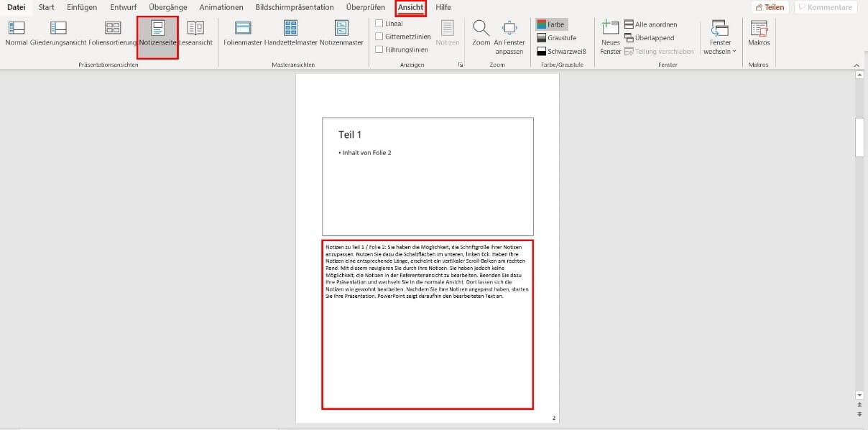Open the Überprüfen tab

tap(365, 7)
